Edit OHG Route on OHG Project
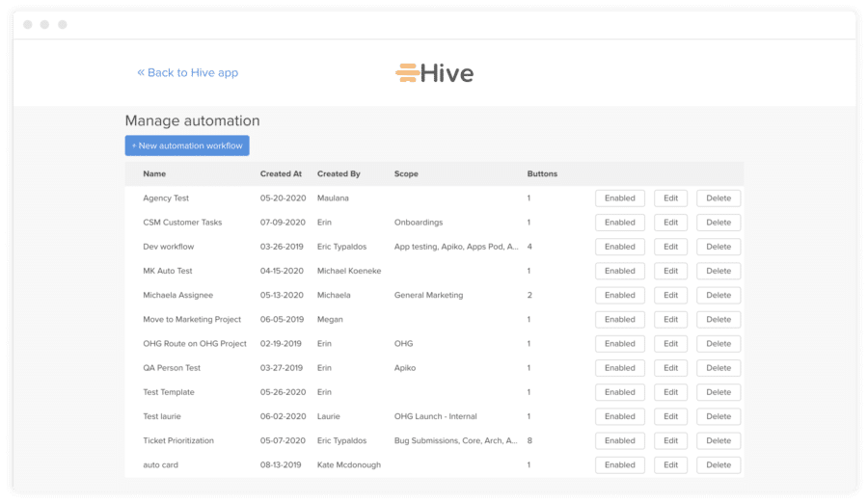The image size is (868, 502). [670, 343]
